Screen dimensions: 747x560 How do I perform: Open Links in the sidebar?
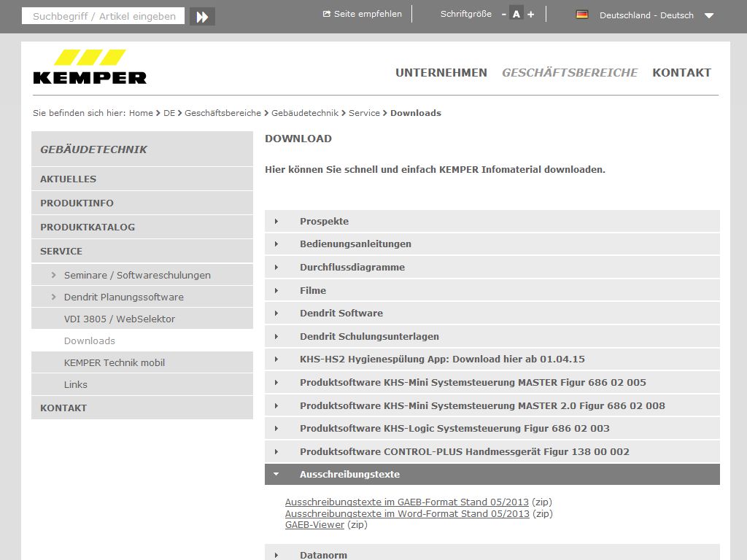click(x=142, y=385)
